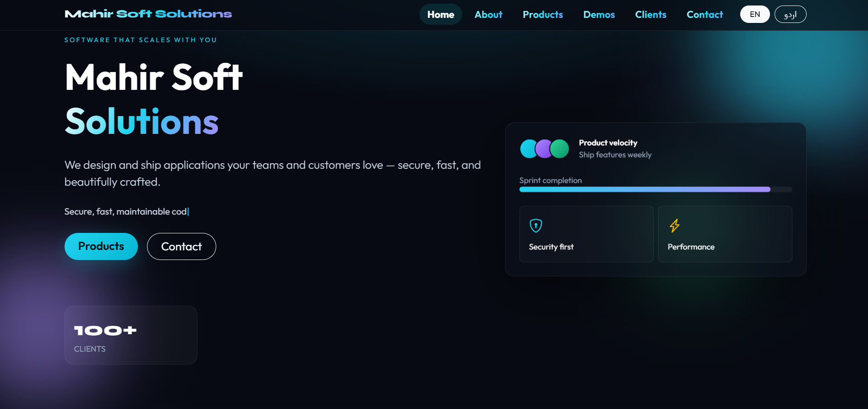This screenshot has height=409, width=868.
Task: Click the 'We design and ship applications' paragraph
Action: 273,173
